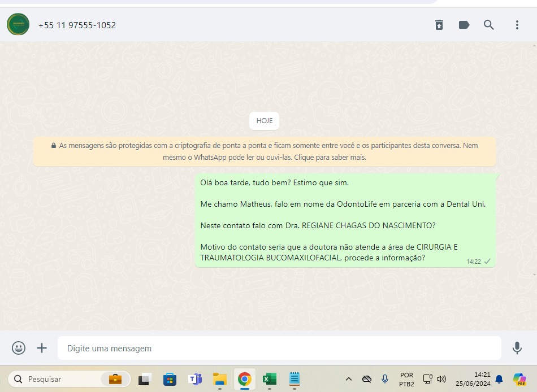537x392 pixels.
Task: Open Microsoft Store from the taskbar
Action: [x=170, y=379]
